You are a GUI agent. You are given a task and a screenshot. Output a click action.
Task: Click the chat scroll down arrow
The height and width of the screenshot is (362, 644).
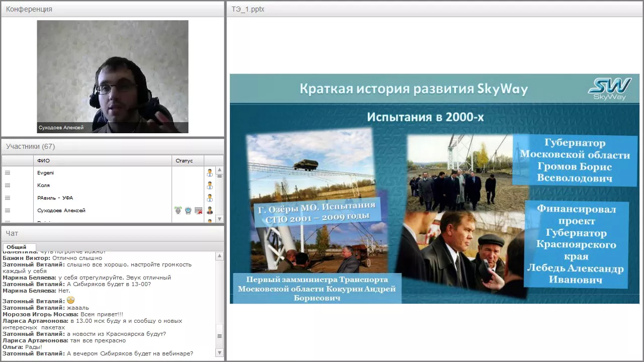pos(220,353)
